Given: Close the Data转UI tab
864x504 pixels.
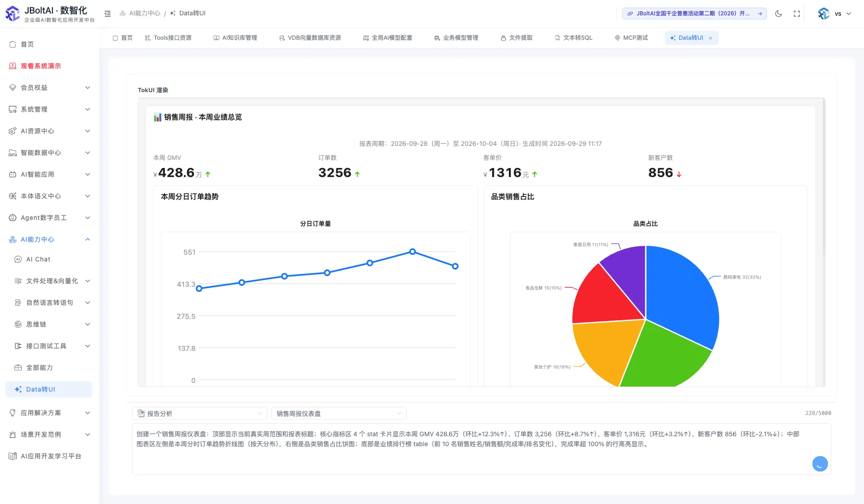Looking at the screenshot, I should point(710,38).
